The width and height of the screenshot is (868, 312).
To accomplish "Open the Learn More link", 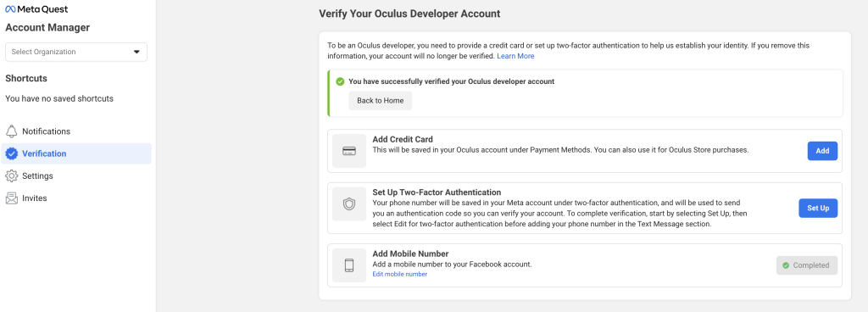I will 515,56.
